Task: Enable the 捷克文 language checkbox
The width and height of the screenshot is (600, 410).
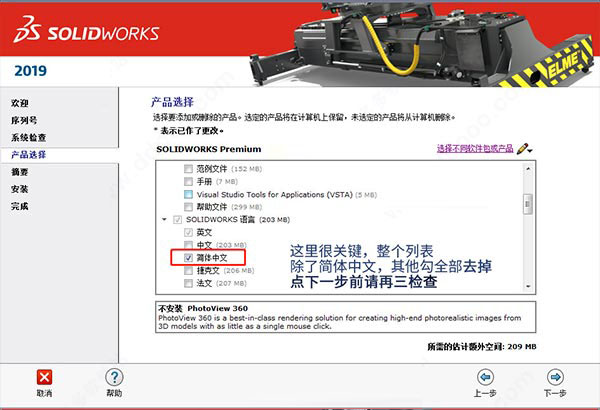Action: click(188, 271)
